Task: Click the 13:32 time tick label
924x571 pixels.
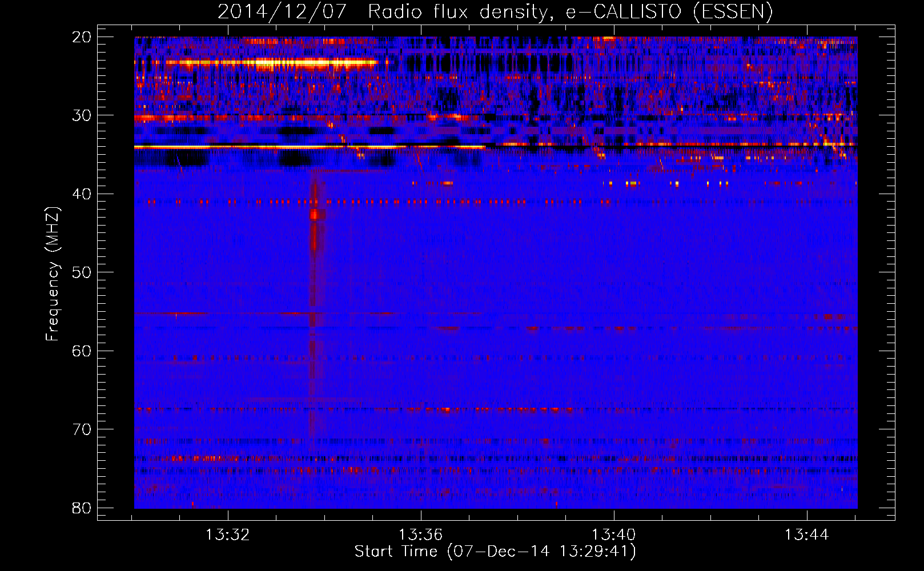Action: tap(228, 534)
